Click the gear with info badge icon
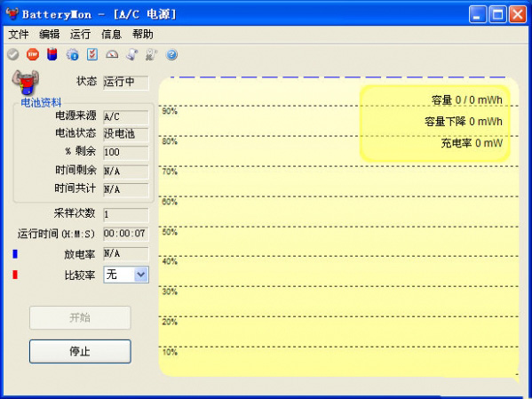The image size is (532, 399). pyautogui.click(x=72, y=54)
